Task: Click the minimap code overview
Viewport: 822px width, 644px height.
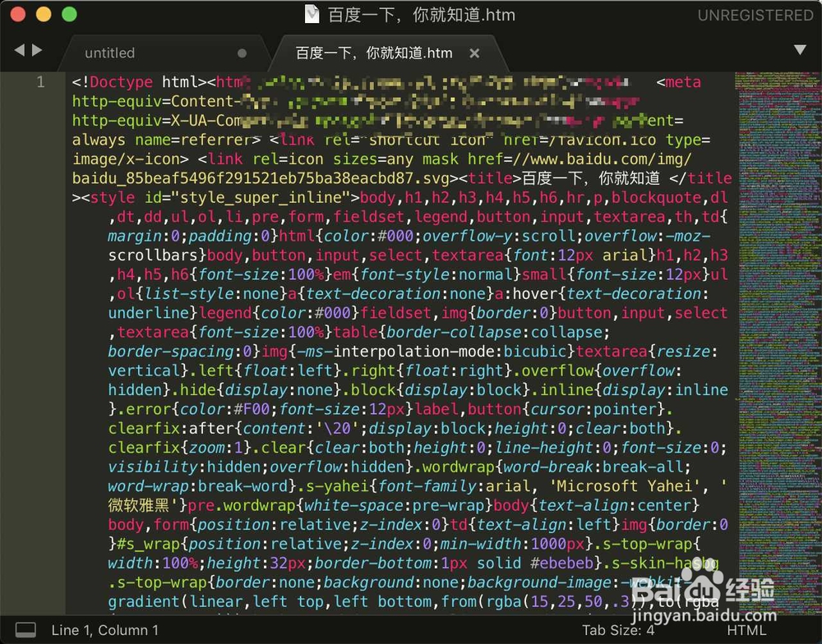Action: click(x=778, y=343)
